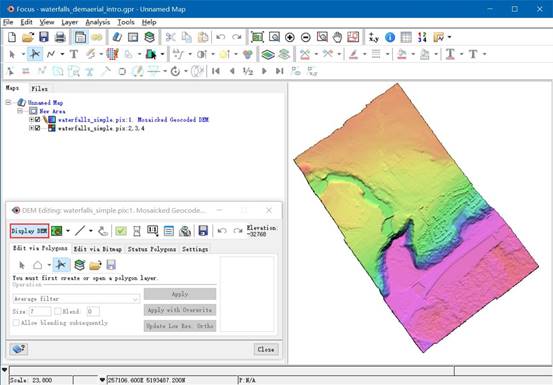Image resolution: width=553 pixels, height=385 pixels.
Task: Open the Analysis menu
Action: tap(98, 22)
